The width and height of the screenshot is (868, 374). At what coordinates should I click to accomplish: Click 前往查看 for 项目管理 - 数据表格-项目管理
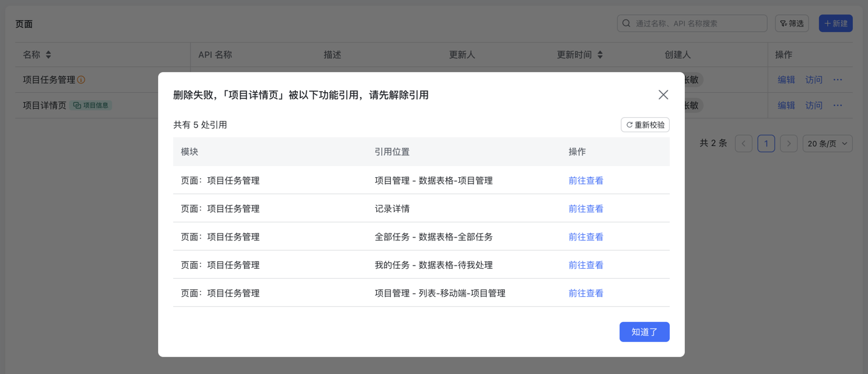point(586,180)
